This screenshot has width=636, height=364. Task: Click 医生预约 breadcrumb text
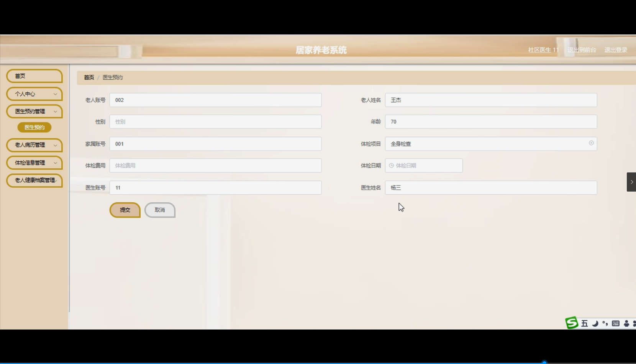(x=113, y=77)
